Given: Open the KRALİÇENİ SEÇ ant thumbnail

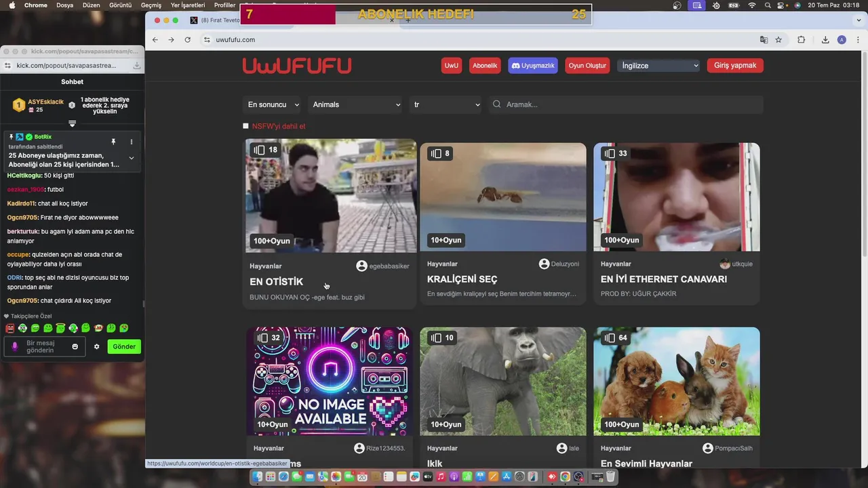Looking at the screenshot, I should [x=503, y=197].
